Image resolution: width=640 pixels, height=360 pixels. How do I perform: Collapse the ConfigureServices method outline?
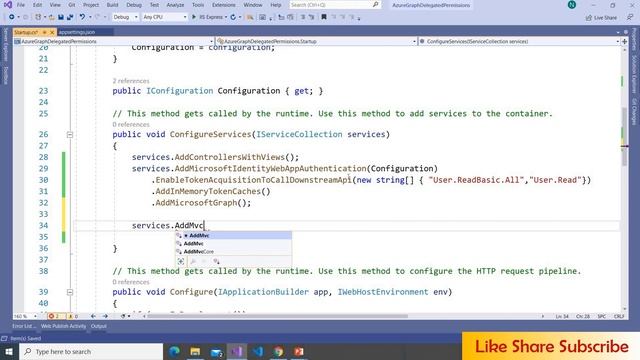point(70,134)
